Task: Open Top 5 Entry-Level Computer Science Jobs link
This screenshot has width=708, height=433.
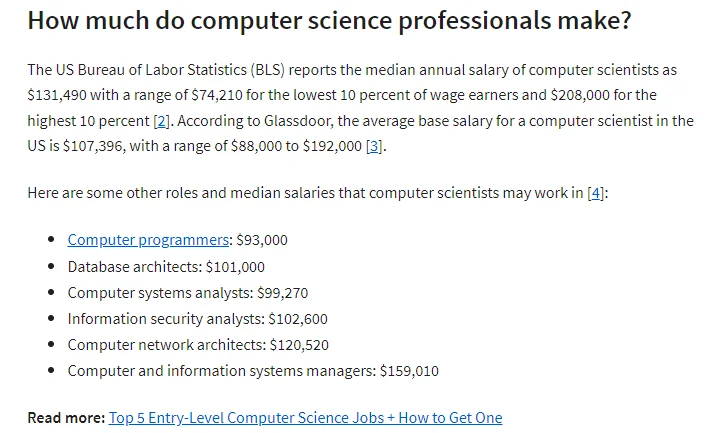Action: pos(305,417)
